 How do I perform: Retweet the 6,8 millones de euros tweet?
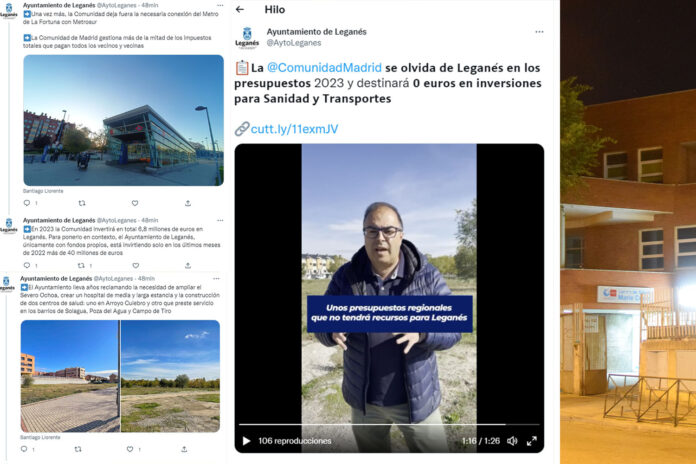(x=81, y=266)
